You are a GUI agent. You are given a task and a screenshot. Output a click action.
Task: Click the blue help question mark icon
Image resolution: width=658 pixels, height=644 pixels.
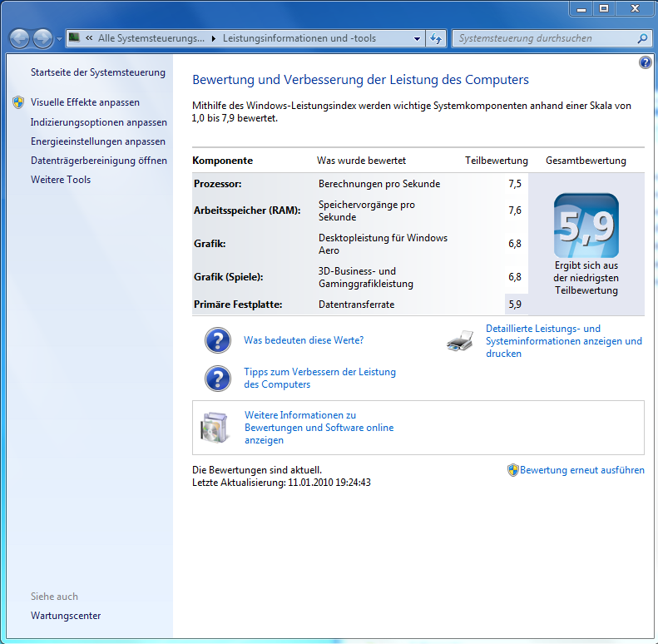646,63
